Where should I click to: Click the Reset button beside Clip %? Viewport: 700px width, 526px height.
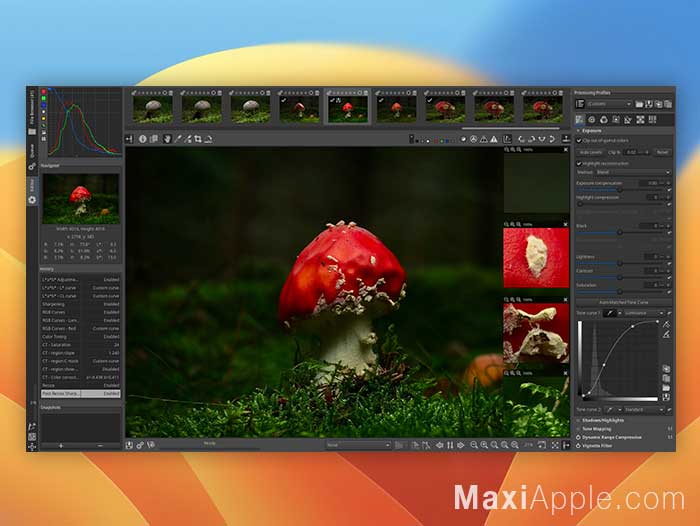tap(662, 152)
